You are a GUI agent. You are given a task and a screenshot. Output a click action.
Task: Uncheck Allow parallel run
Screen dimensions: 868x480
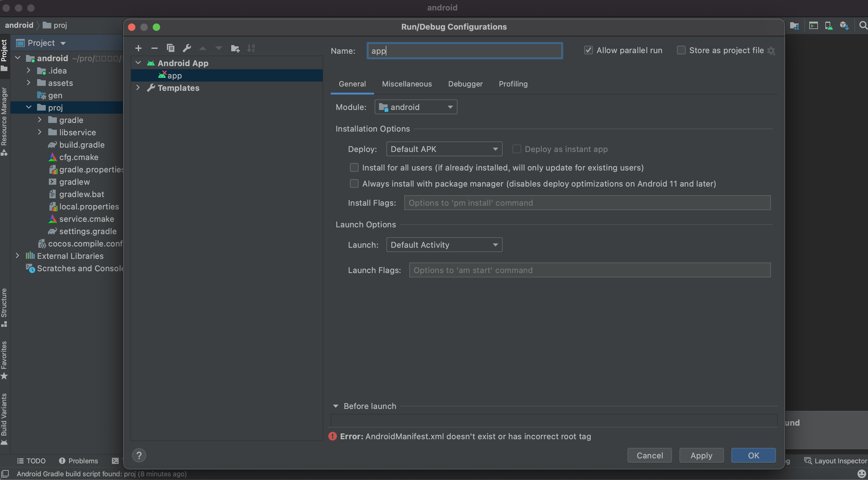[588, 50]
